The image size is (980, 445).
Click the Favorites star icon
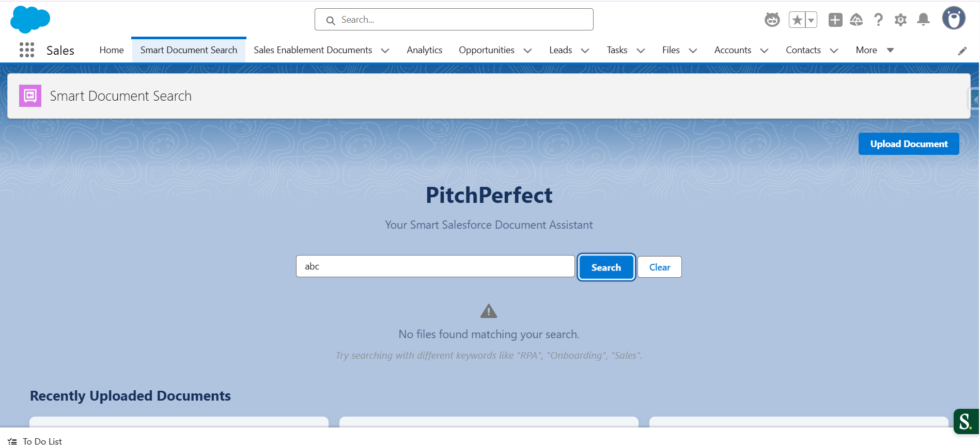click(x=797, y=20)
